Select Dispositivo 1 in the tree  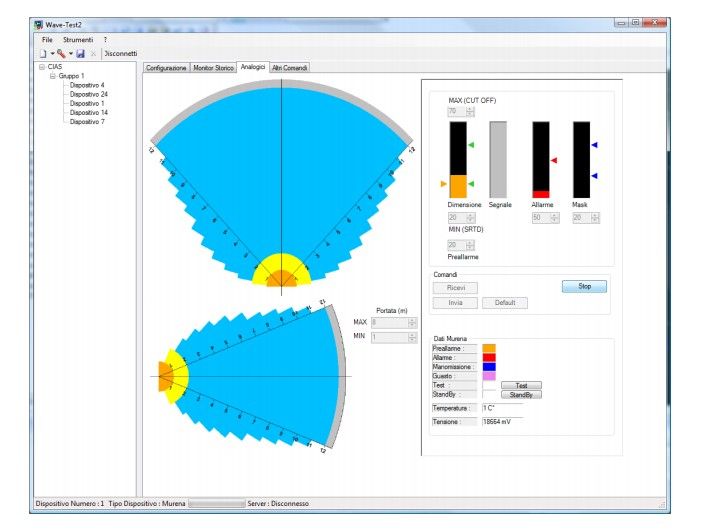87,104
